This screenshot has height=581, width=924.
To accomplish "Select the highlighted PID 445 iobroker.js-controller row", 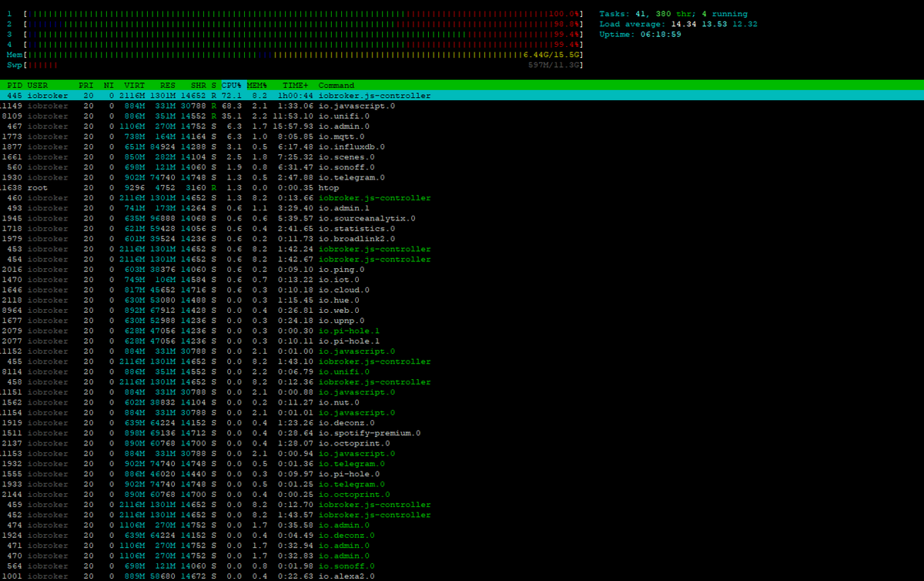I will [462, 96].
